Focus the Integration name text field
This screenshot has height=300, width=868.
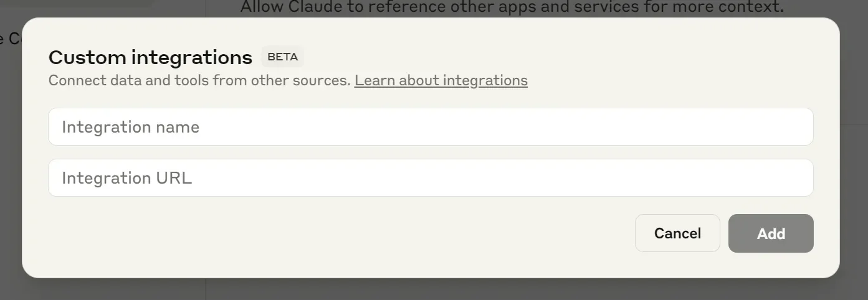[x=431, y=127]
